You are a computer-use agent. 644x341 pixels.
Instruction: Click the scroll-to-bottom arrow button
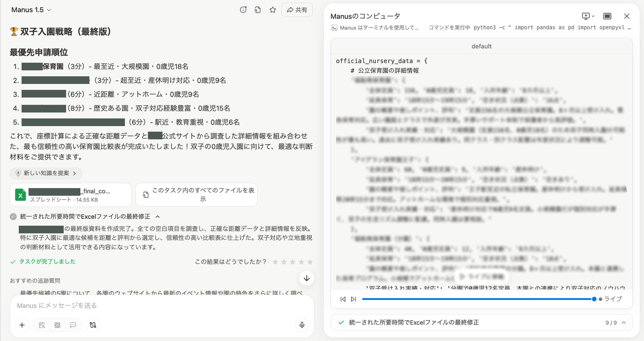(307, 278)
